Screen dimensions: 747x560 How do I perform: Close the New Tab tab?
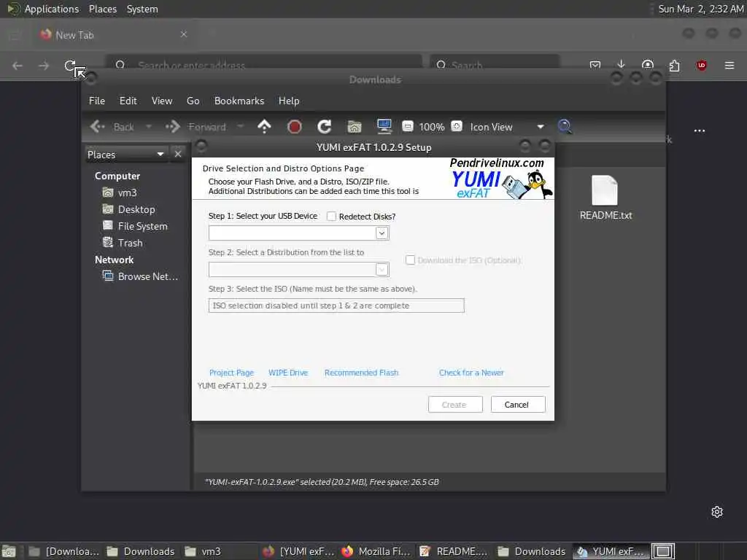pyautogui.click(x=184, y=34)
